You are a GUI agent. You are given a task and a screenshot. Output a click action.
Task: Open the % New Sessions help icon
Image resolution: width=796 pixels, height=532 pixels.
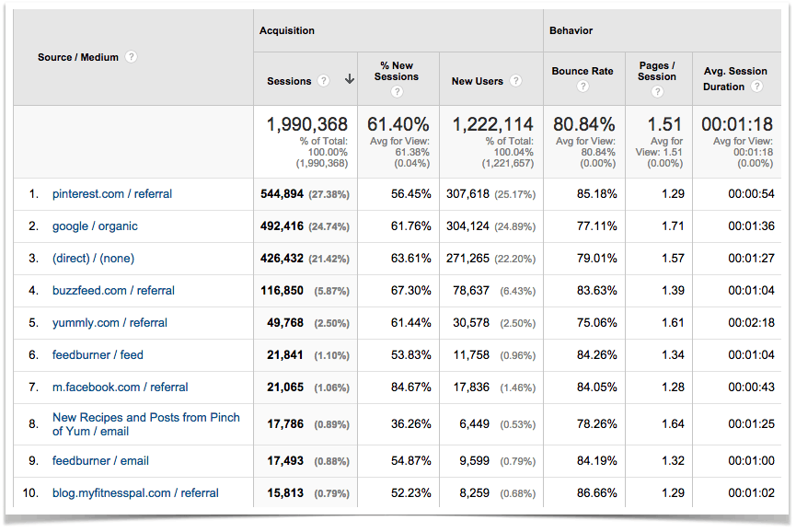pyautogui.click(x=397, y=90)
